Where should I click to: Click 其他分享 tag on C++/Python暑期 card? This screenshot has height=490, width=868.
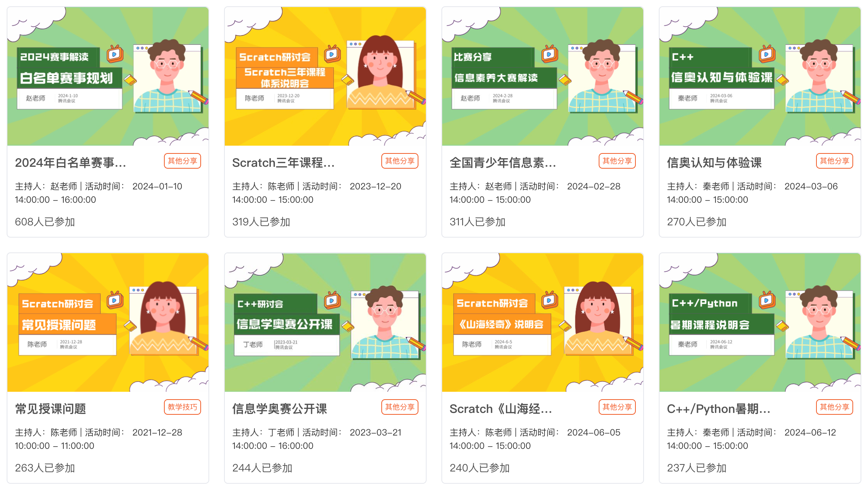click(x=835, y=407)
